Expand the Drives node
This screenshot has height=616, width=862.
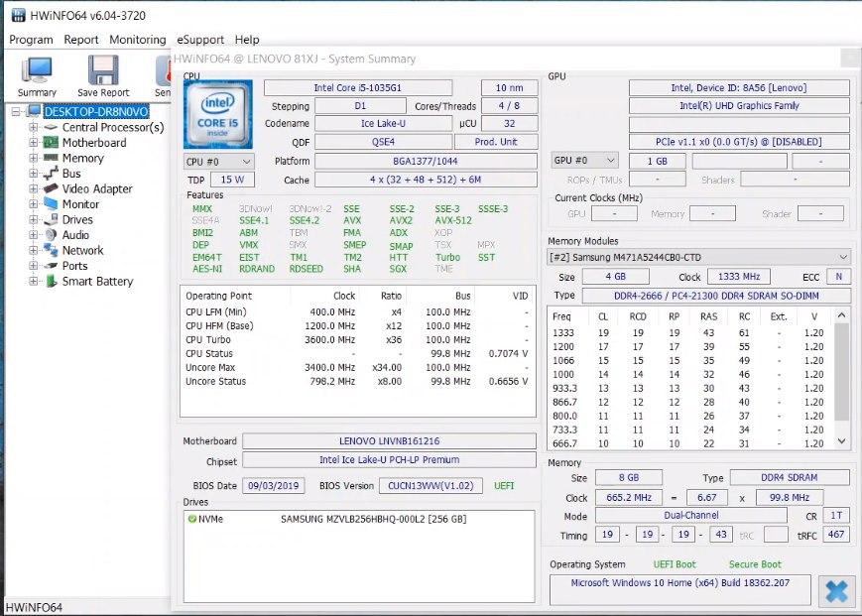tap(33, 219)
